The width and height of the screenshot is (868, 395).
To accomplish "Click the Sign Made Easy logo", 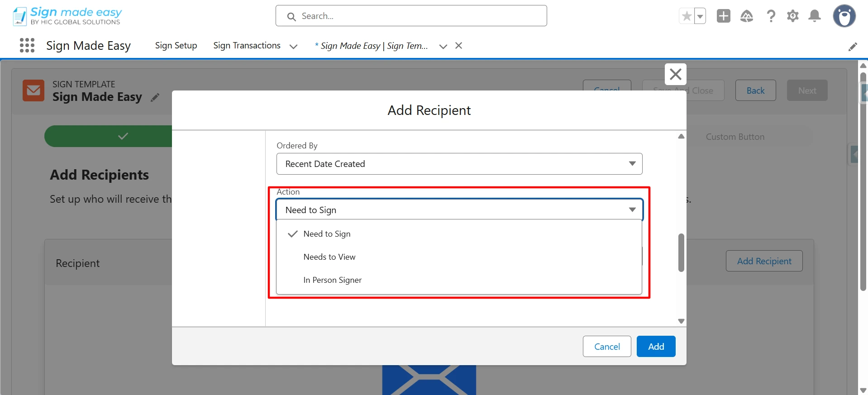I will (x=67, y=16).
